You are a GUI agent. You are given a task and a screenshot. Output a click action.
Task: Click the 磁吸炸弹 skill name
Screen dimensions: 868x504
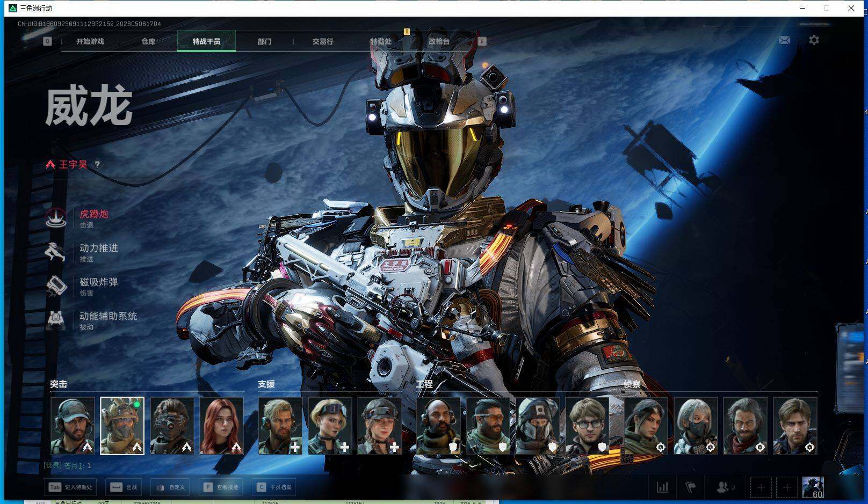[x=99, y=282]
